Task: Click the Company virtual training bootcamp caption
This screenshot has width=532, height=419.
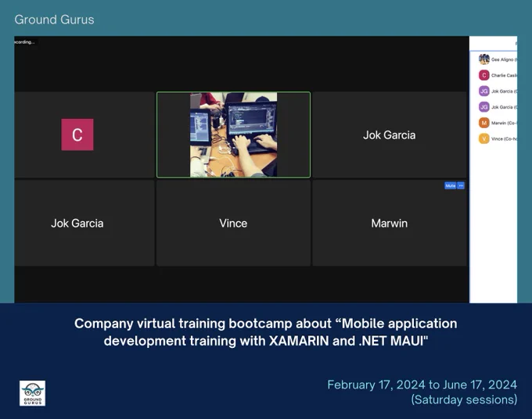Action: (x=266, y=332)
